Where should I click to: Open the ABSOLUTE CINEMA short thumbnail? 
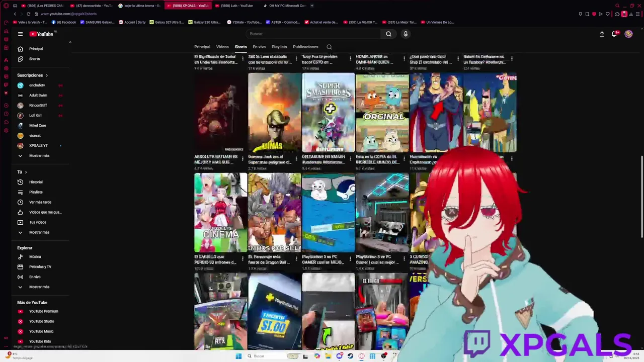pyautogui.click(x=220, y=213)
